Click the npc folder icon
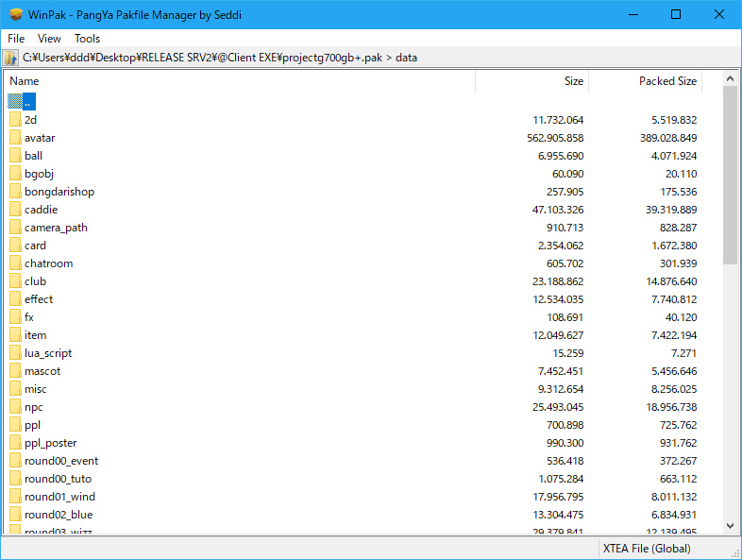The width and height of the screenshot is (742, 560). pos(15,408)
